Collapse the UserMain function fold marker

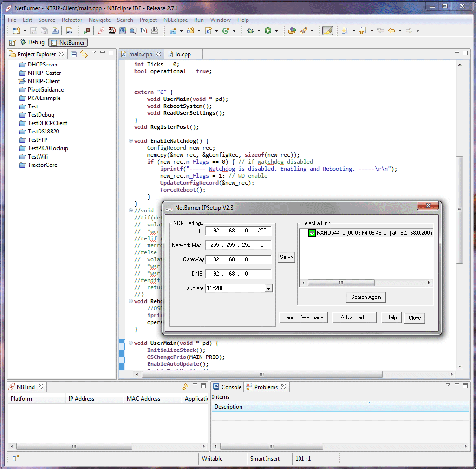(130, 343)
